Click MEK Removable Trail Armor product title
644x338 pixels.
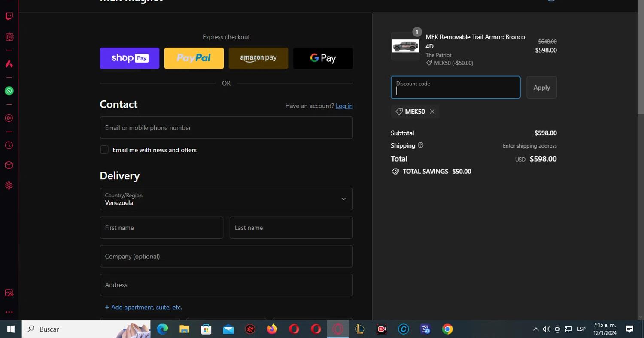[475, 42]
